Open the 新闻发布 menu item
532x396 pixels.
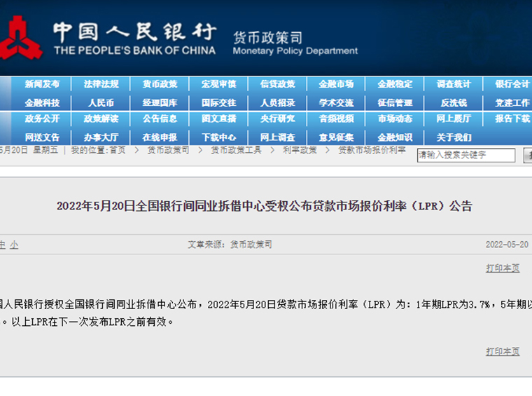42,84
